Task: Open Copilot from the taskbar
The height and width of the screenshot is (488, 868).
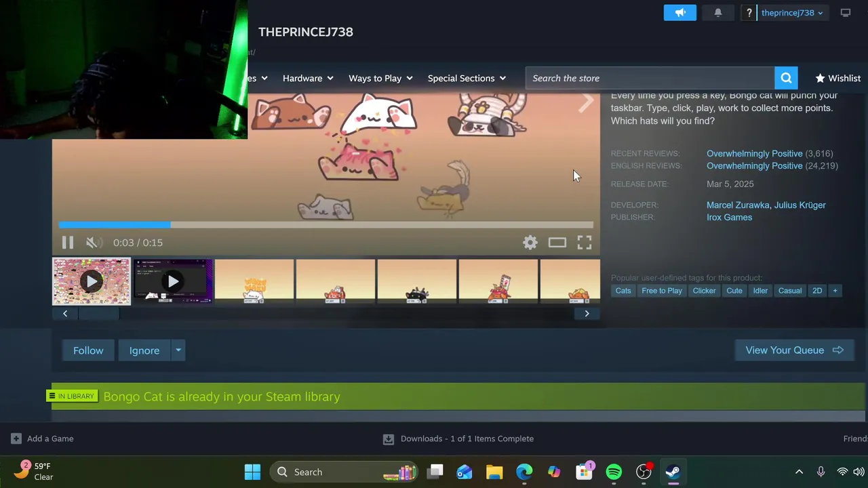Action: click(554, 472)
